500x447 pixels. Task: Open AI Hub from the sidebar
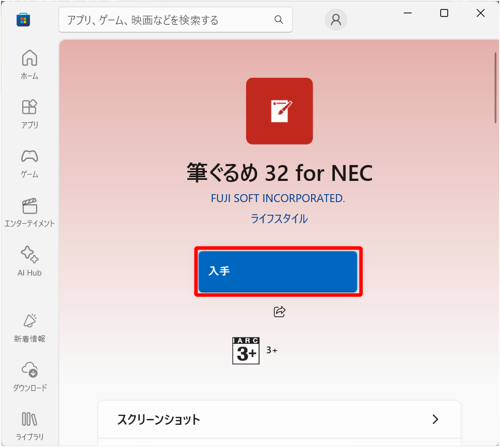point(30,261)
